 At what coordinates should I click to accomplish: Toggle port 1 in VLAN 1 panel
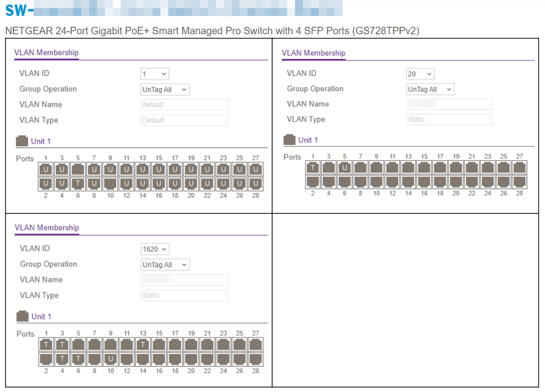[x=46, y=170]
